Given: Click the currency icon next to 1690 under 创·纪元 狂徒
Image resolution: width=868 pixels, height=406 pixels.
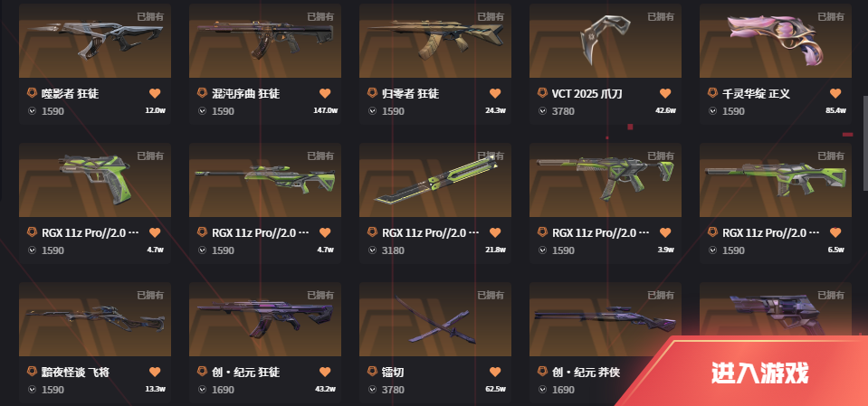Looking at the screenshot, I should [202, 390].
